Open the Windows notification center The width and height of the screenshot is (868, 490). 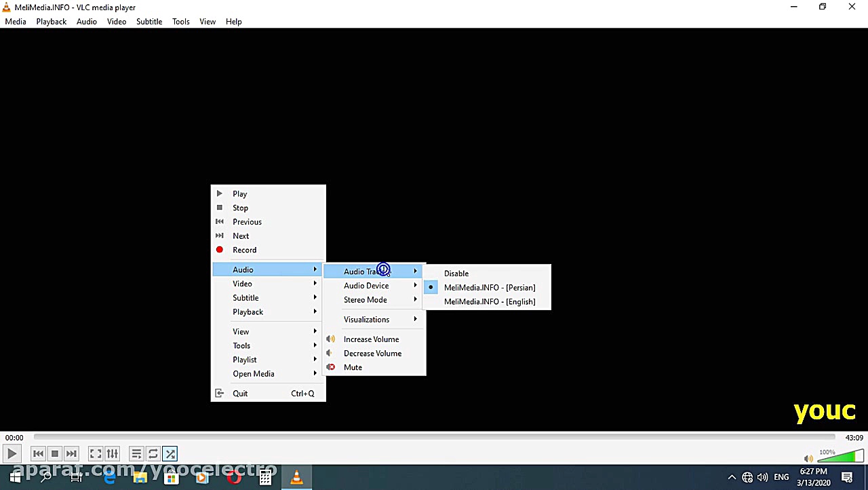click(x=847, y=478)
